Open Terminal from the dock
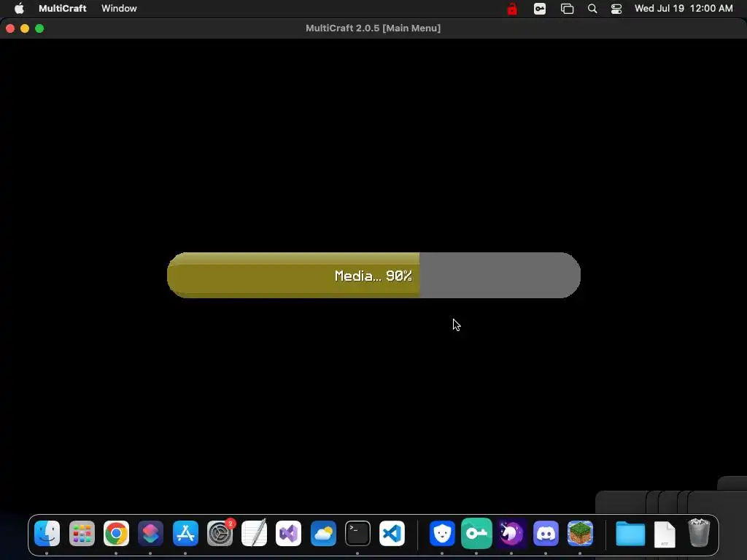The image size is (747, 560). (x=357, y=533)
